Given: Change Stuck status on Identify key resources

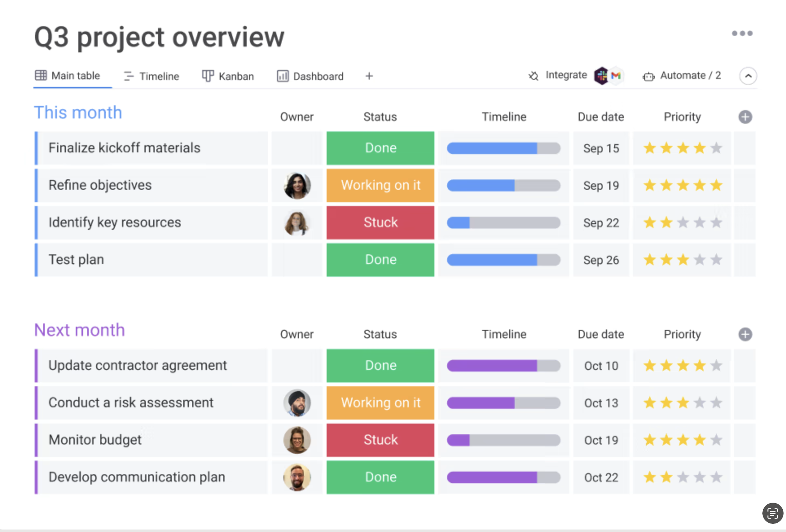Looking at the screenshot, I should 380,223.
